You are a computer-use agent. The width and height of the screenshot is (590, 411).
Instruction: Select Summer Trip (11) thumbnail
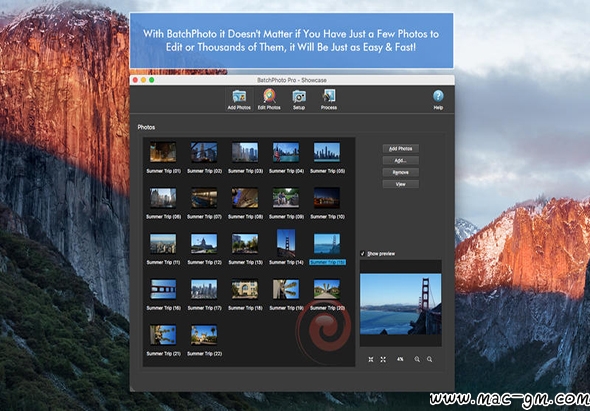coord(163,244)
